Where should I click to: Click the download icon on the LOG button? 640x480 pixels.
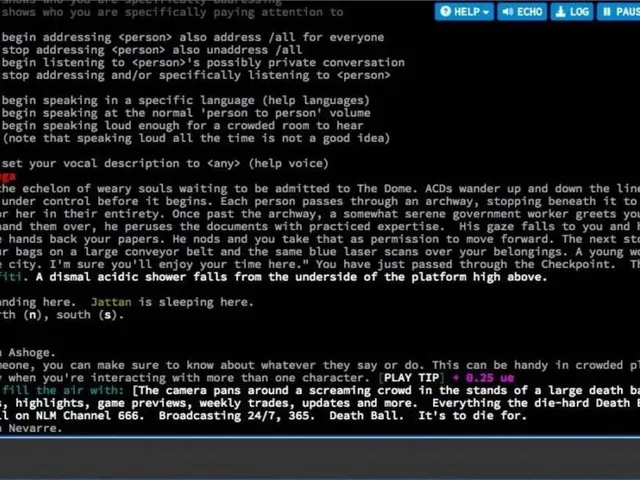pyautogui.click(x=561, y=11)
